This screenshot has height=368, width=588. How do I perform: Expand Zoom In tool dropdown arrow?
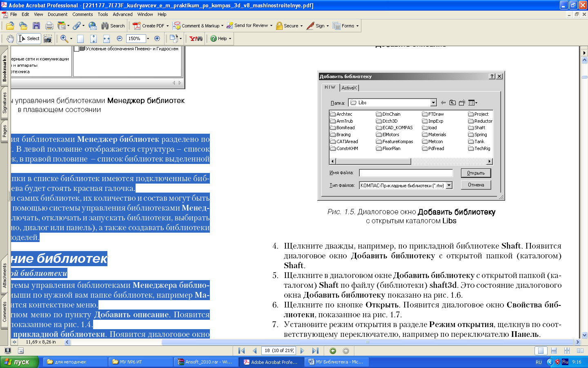tap(71, 38)
